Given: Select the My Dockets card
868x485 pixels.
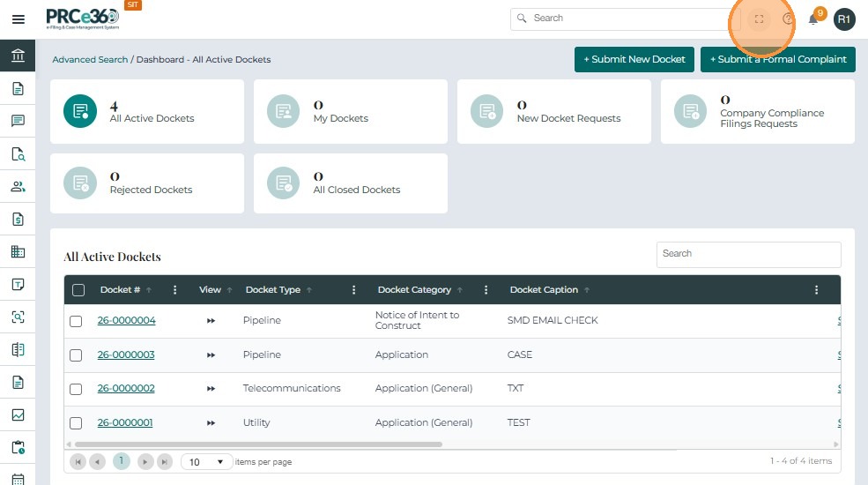Looking at the screenshot, I should coord(350,112).
